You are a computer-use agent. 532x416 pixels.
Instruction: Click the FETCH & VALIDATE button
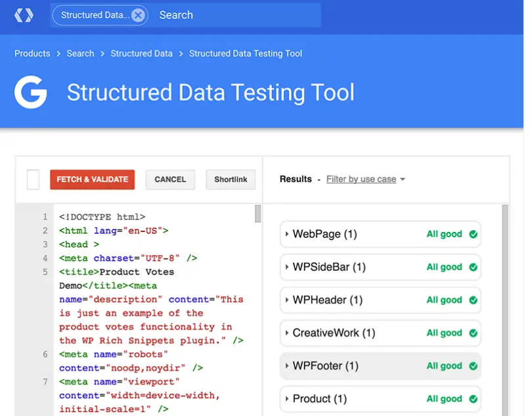pyautogui.click(x=93, y=179)
